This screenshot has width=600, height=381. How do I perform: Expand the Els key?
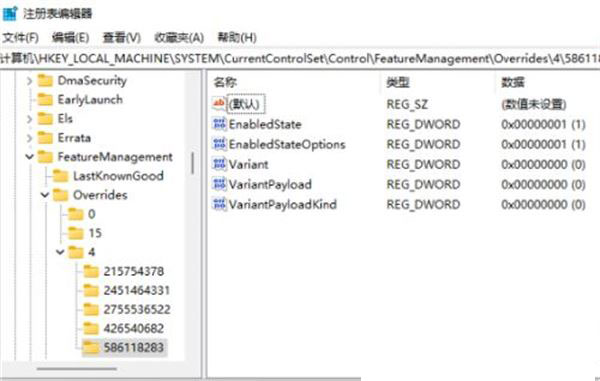pyautogui.click(x=29, y=119)
